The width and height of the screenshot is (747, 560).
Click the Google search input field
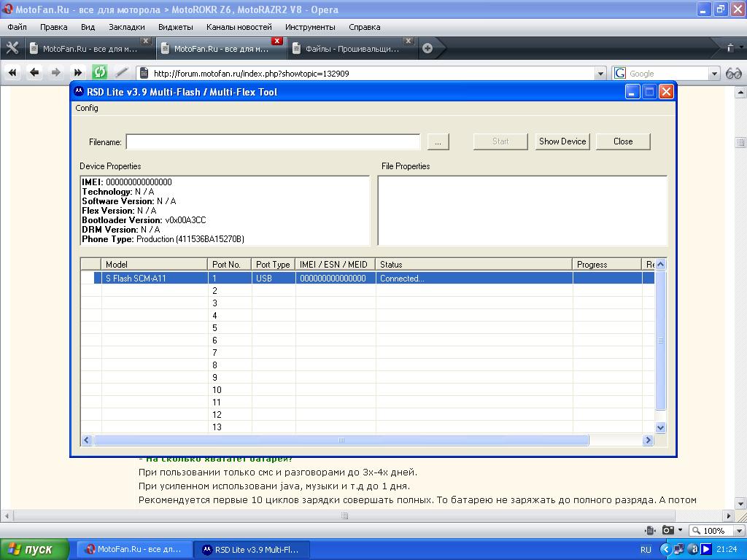tap(668, 74)
